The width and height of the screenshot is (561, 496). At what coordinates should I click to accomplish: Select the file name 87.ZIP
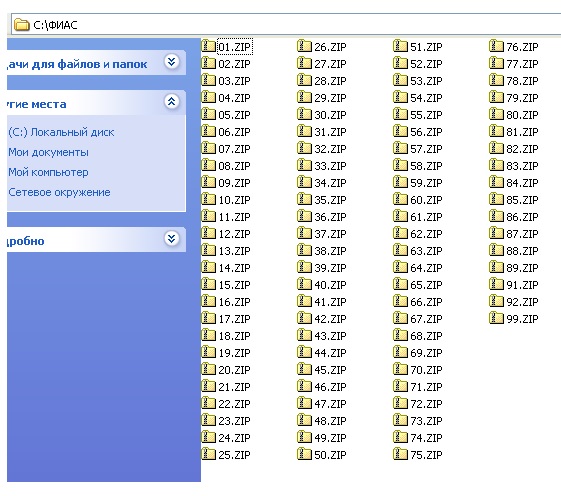coord(522,234)
